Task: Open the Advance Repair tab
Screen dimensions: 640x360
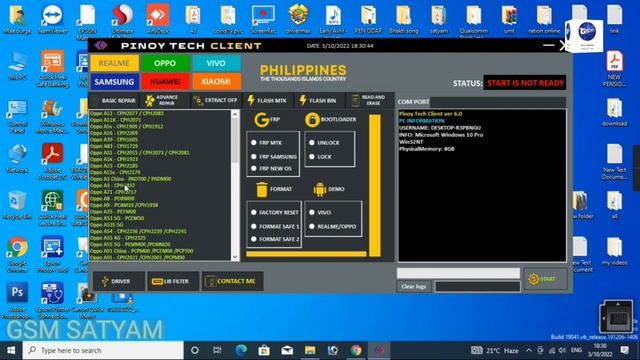Action: [165, 100]
